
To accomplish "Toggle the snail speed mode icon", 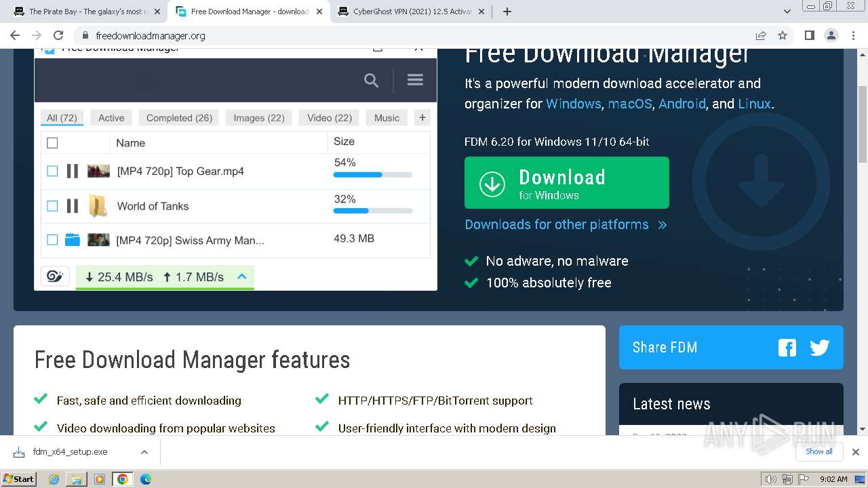I will [x=56, y=276].
